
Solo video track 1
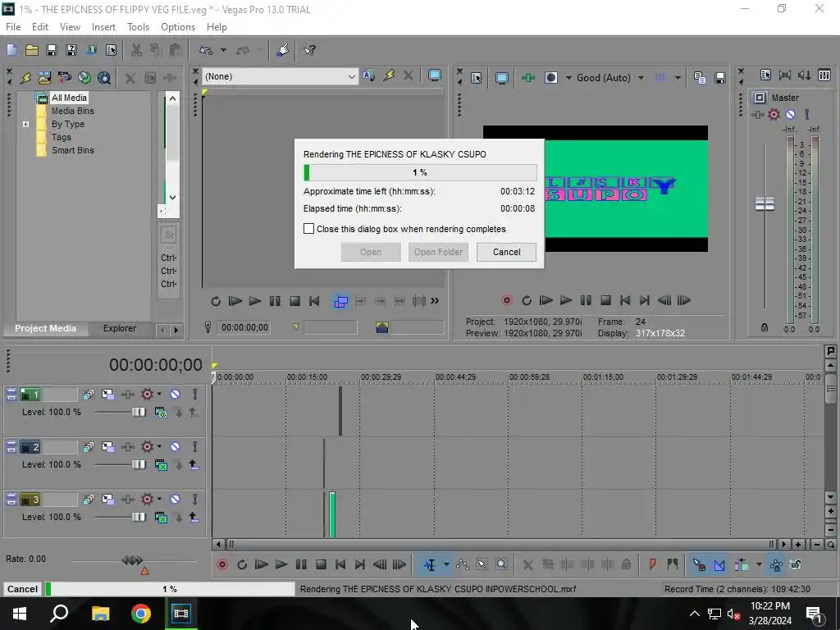point(195,395)
